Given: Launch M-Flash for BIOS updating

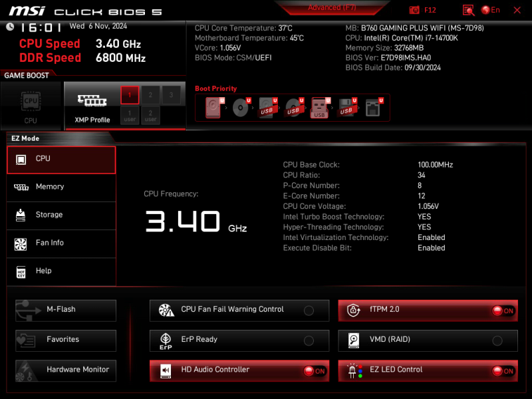Looking at the screenshot, I should point(65,310).
